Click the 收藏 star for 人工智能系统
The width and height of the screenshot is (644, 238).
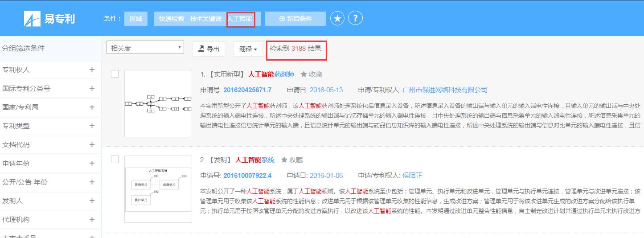(284, 160)
